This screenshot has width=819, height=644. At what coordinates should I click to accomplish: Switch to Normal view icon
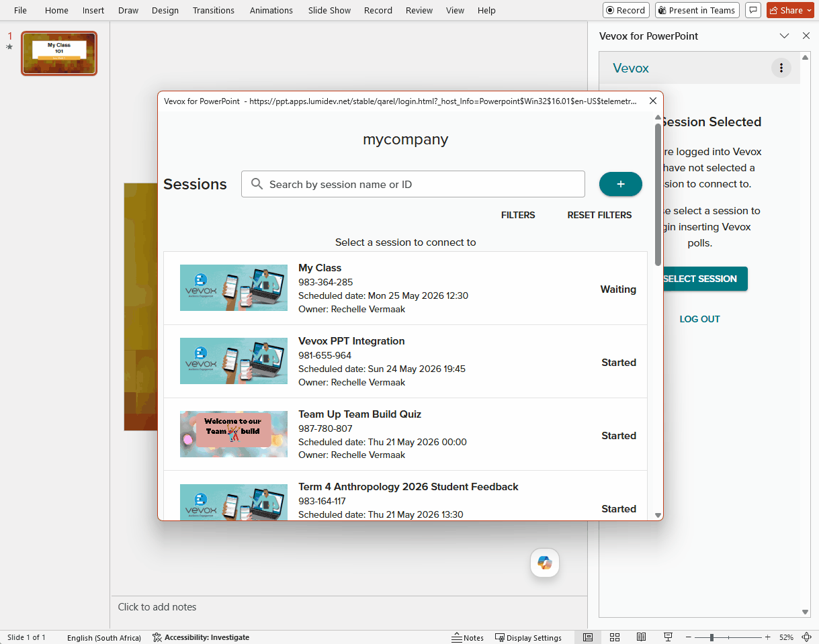[x=588, y=637]
